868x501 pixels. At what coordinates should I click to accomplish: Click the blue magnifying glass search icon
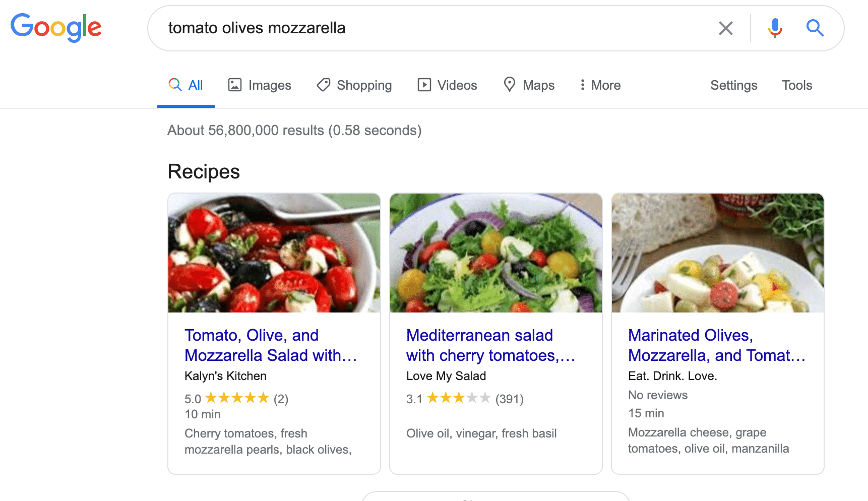click(x=815, y=28)
